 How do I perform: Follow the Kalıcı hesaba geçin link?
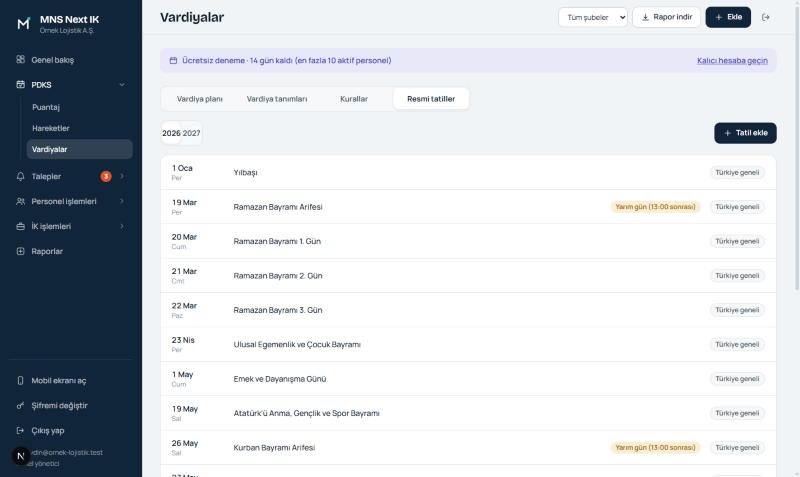tap(732, 61)
